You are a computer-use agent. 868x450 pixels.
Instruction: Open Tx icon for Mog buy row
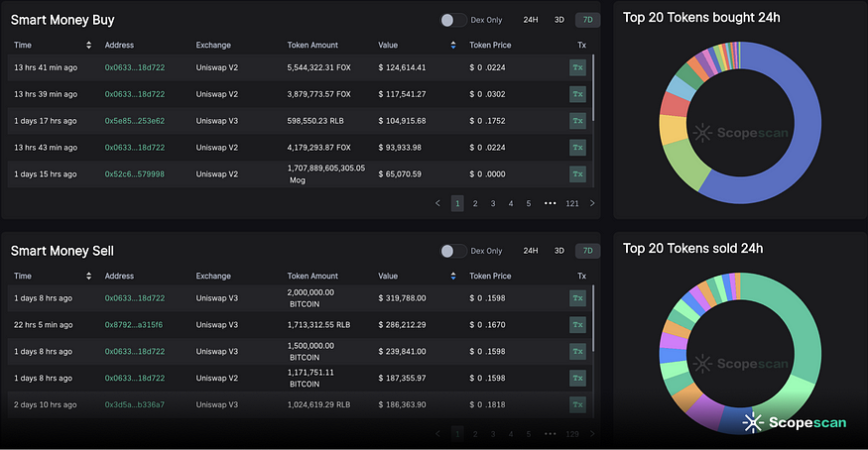point(577,173)
